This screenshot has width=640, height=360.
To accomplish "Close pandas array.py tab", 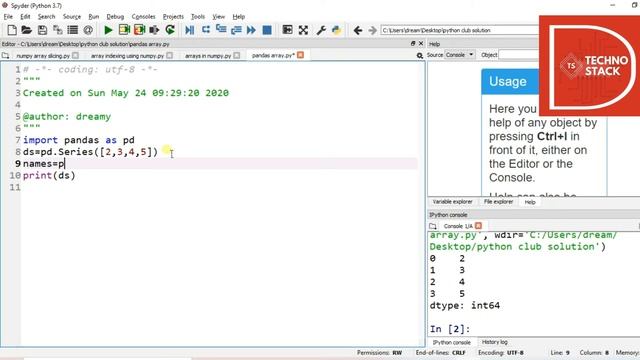I will [x=300, y=55].
